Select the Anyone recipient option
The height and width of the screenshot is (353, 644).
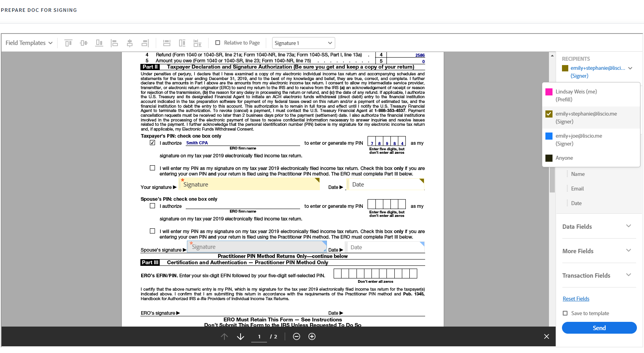pos(591,158)
